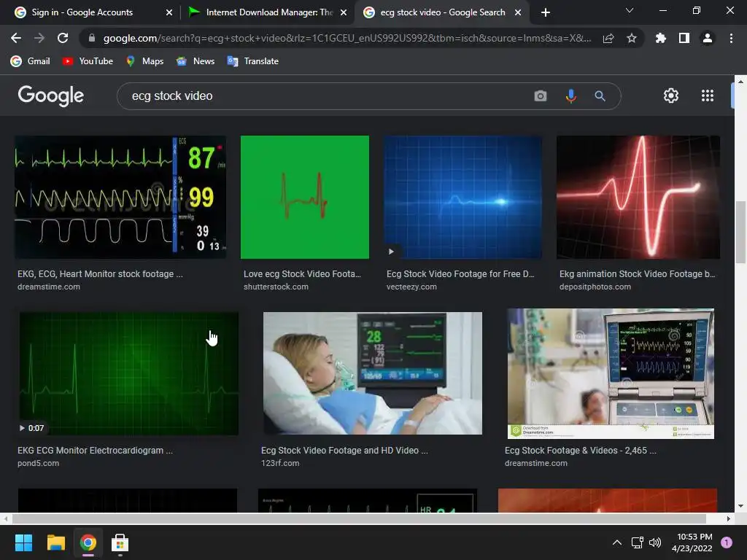Click the volume speaker tray icon
Screen dimensions: 747x560
655,542
